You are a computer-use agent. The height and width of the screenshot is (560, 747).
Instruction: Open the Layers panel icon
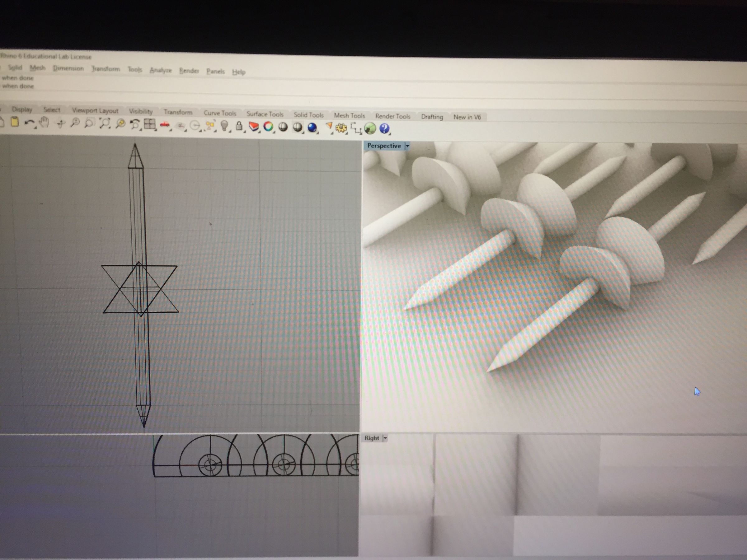pyautogui.click(x=254, y=127)
